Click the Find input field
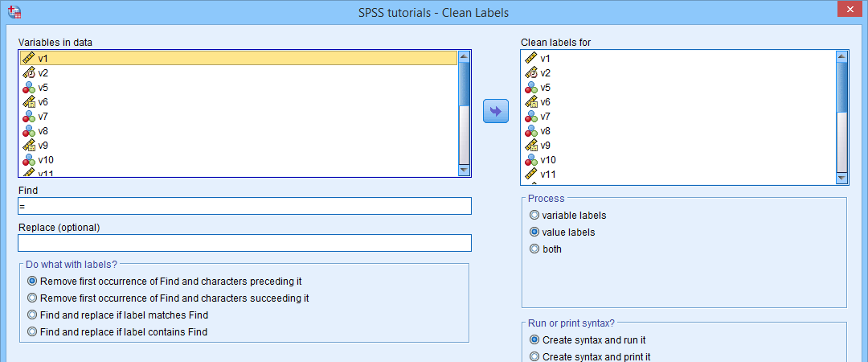The width and height of the screenshot is (868, 362). click(x=244, y=206)
